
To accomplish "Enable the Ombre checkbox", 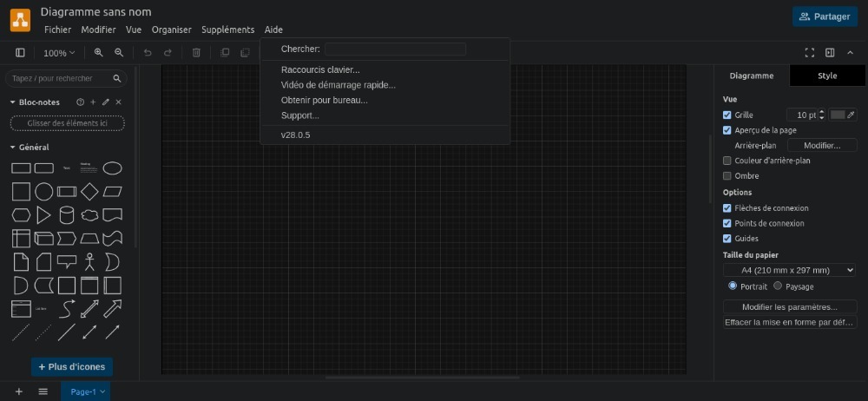I will [x=727, y=176].
